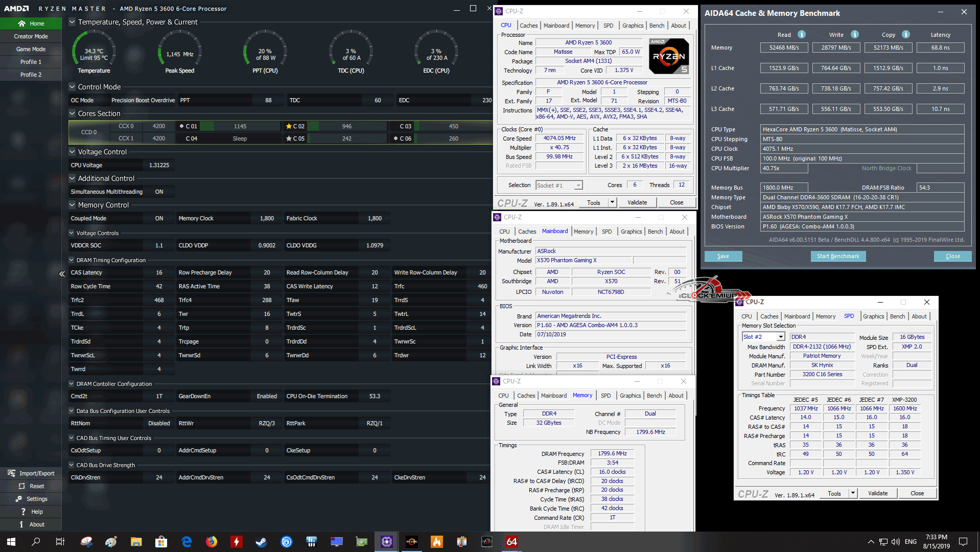The height and width of the screenshot is (552, 980).
Task: Toggle the GearDownEn Enabled setting
Action: tap(266, 396)
